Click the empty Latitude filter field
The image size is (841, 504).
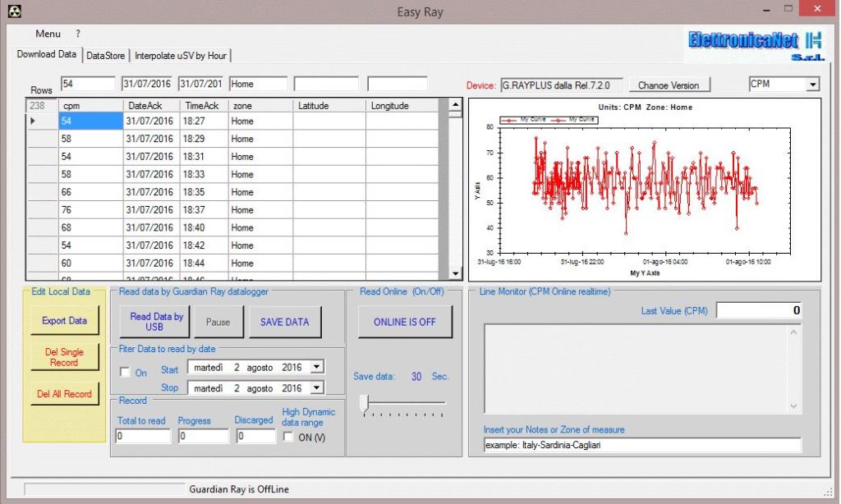[326, 84]
